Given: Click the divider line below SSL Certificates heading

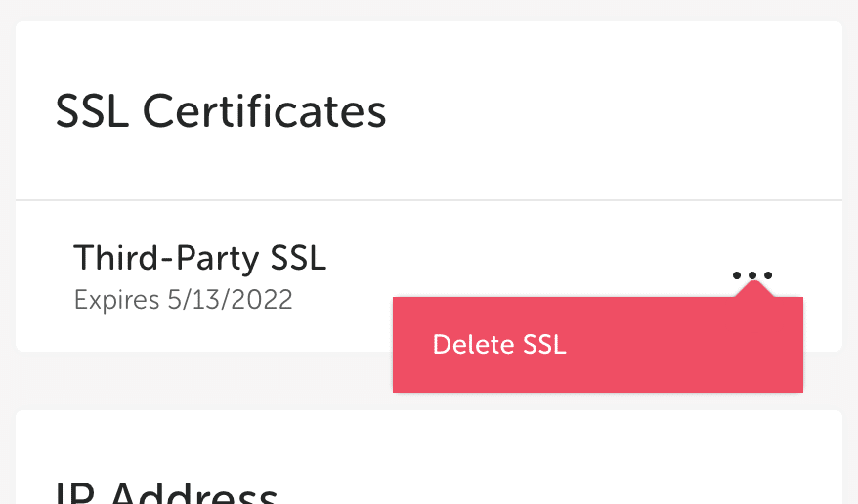Looking at the screenshot, I should click(x=429, y=200).
